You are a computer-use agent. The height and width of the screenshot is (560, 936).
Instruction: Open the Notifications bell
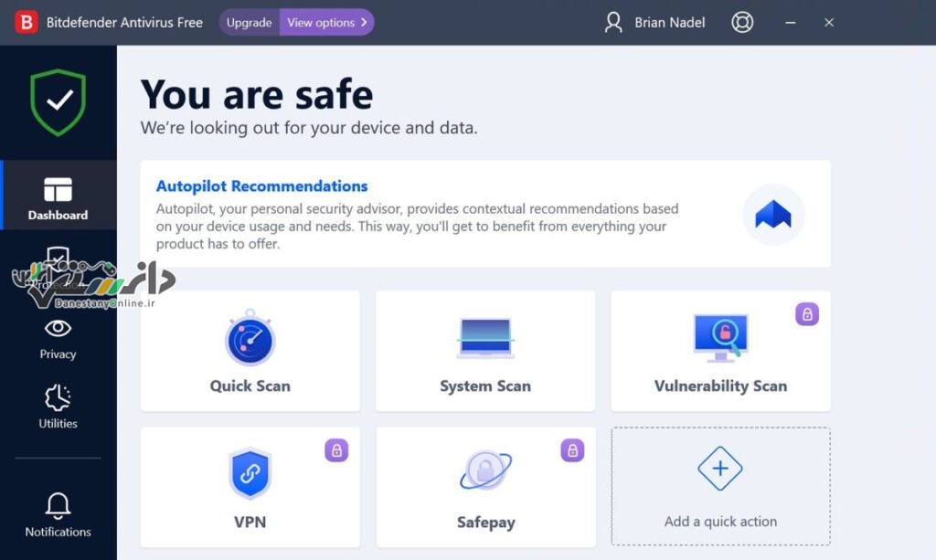point(58,514)
